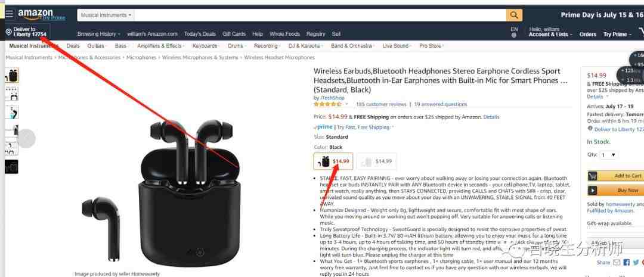Select the first earbuds thumbnail image

tap(12, 76)
